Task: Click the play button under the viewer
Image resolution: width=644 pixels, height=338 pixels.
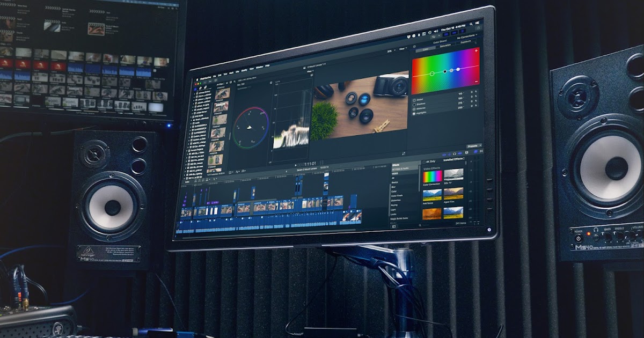Action: pyautogui.click(x=295, y=164)
